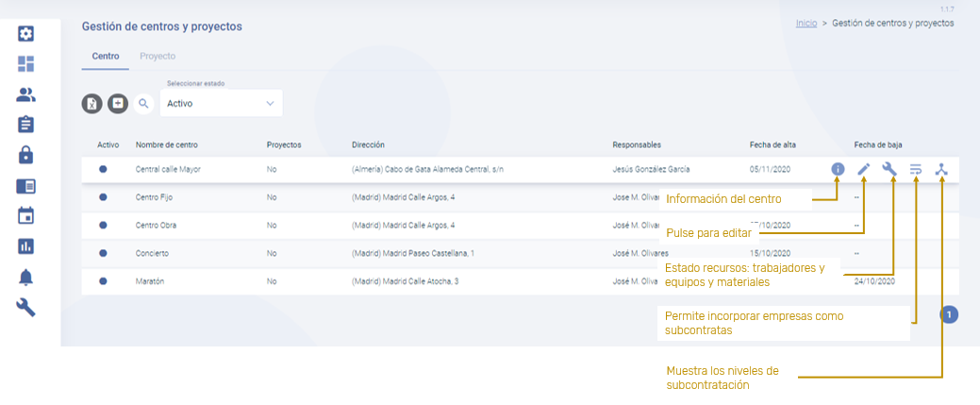This screenshot has height=405, width=980.
Task: Follow the Inicio breadcrumb link
Action: pyautogui.click(x=806, y=23)
